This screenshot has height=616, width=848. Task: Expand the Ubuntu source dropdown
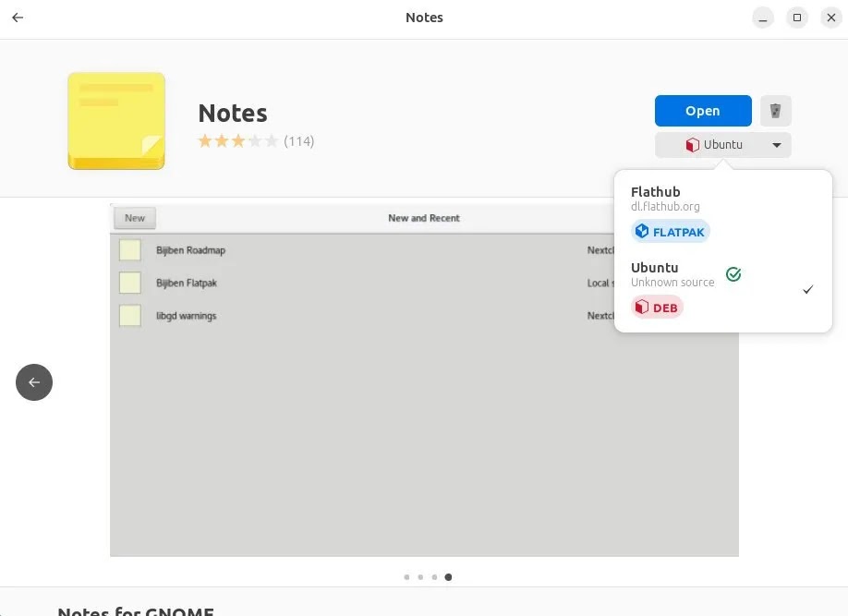(722, 145)
